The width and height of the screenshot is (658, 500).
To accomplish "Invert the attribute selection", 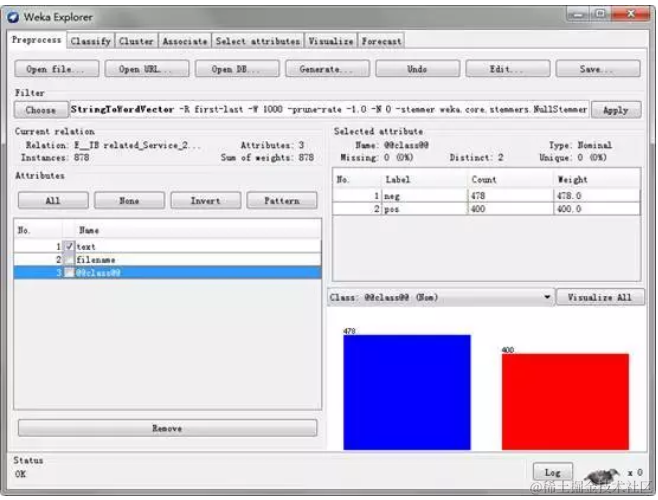I will pyautogui.click(x=206, y=200).
